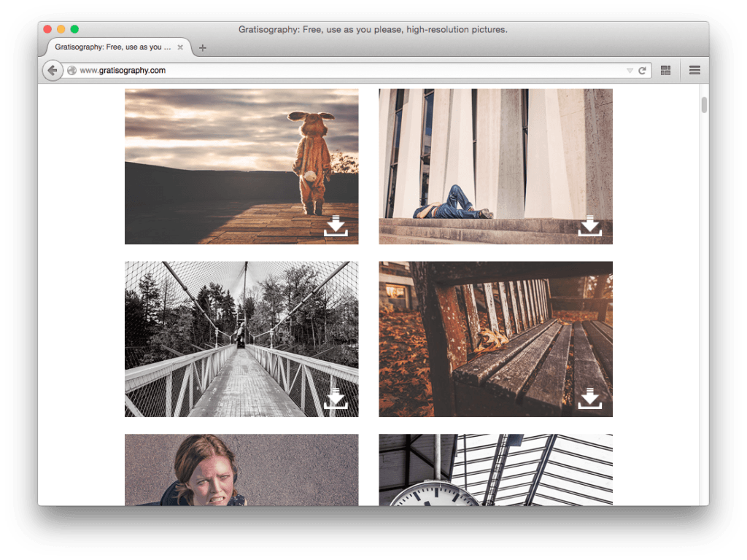
Task: Download the autumn bench photo
Action: [589, 399]
